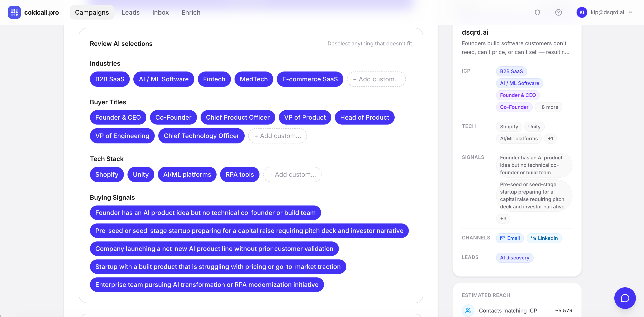The image size is (644, 317).
Task: Open the chat bubble in the bottom corner
Action: [x=625, y=298]
